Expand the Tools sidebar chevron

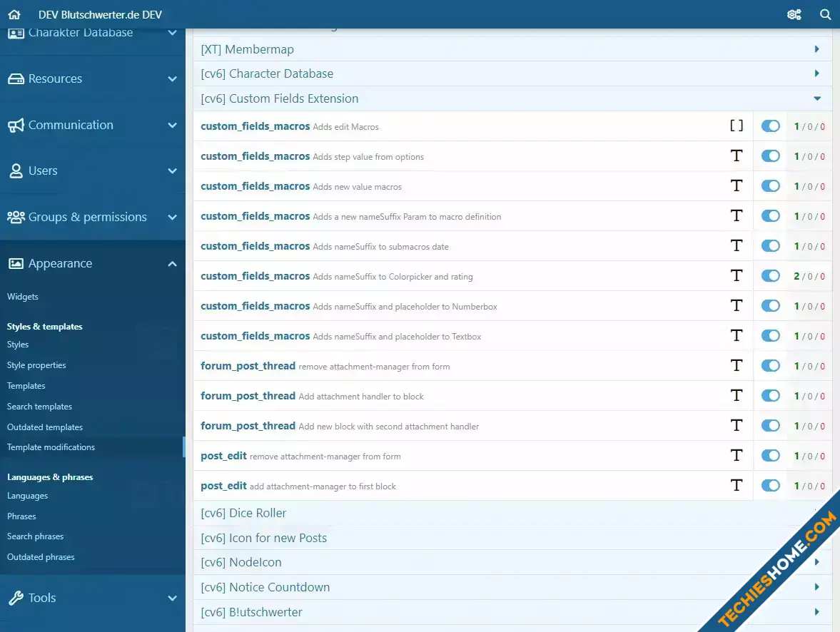point(172,598)
